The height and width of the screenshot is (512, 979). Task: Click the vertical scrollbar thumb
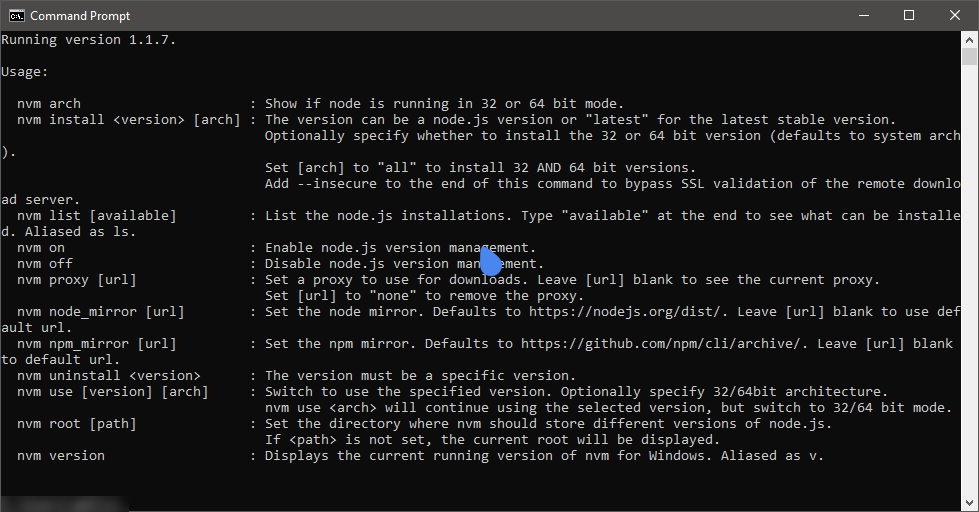969,56
